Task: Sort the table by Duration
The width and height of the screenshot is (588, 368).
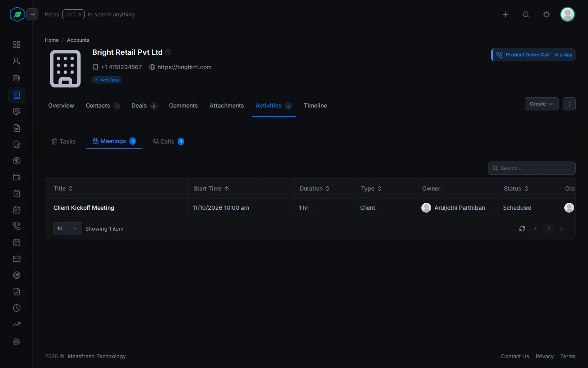Action: (315, 188)
